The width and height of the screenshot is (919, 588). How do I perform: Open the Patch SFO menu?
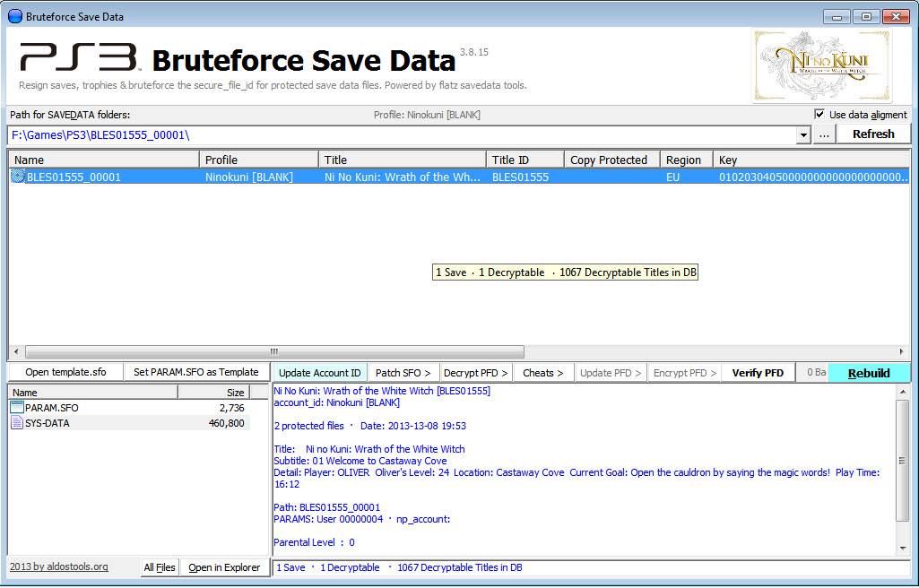[403, 373]
